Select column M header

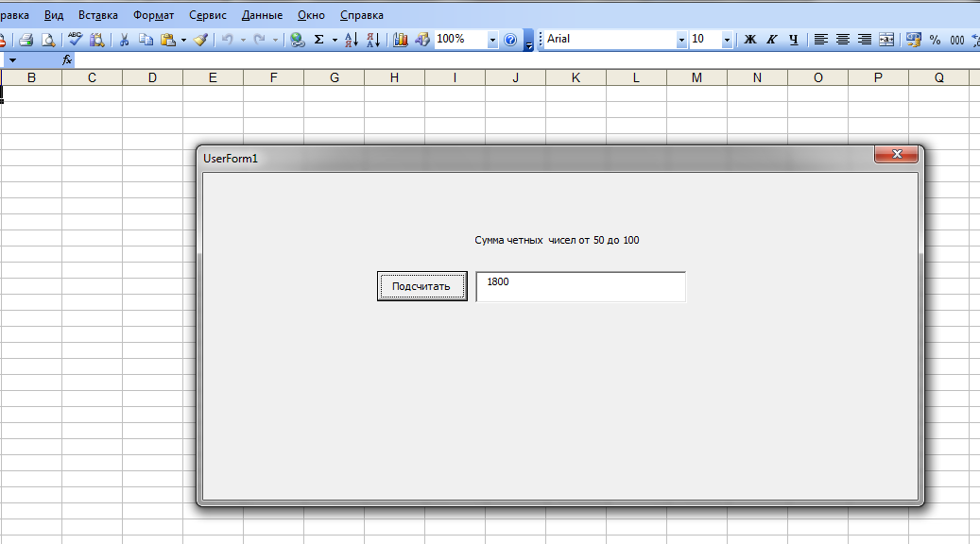click(x=696, y=77)
